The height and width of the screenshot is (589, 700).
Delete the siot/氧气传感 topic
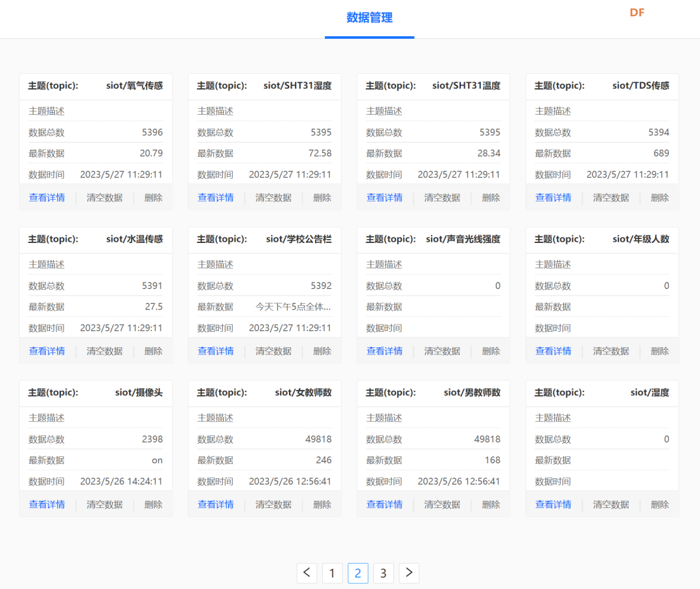(x=153, y=197)
